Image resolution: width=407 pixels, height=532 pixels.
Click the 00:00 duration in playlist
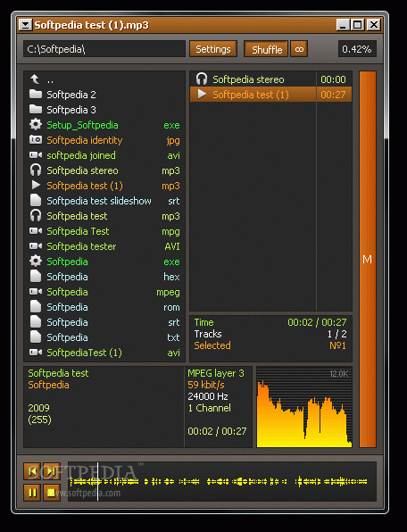pos(333,79)
